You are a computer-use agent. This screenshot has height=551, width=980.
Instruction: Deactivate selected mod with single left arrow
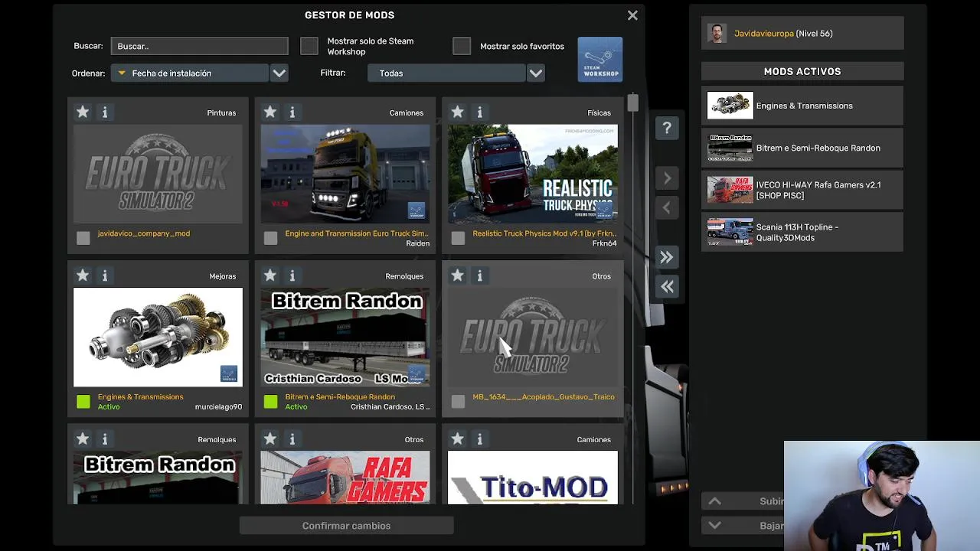(667, 207)
